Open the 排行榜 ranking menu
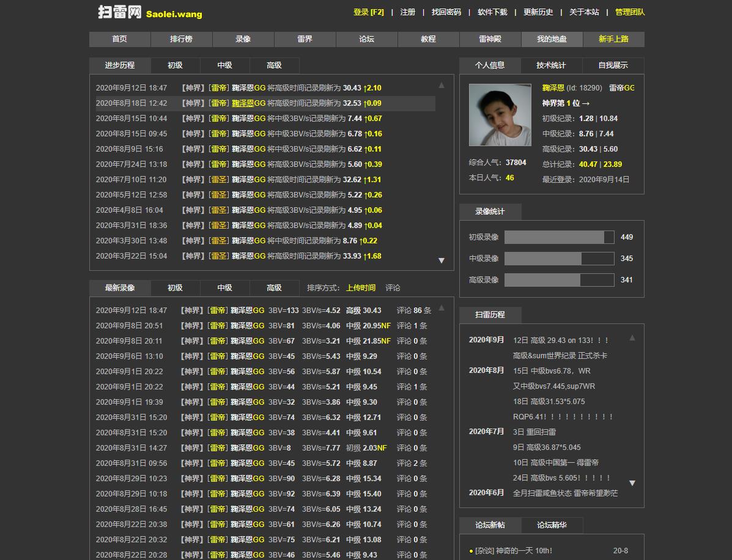The width and height of the screenshot is (732, 560). tap(181, 39)
